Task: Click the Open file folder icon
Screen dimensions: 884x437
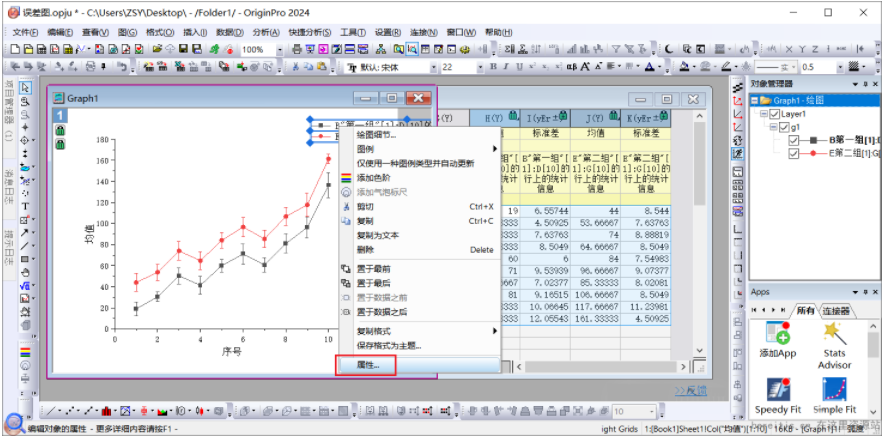Action: point(157,49)
